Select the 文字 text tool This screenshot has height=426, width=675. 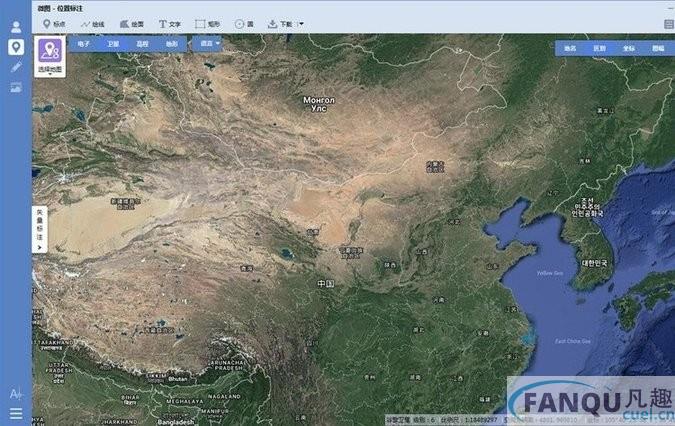[170, 24]
